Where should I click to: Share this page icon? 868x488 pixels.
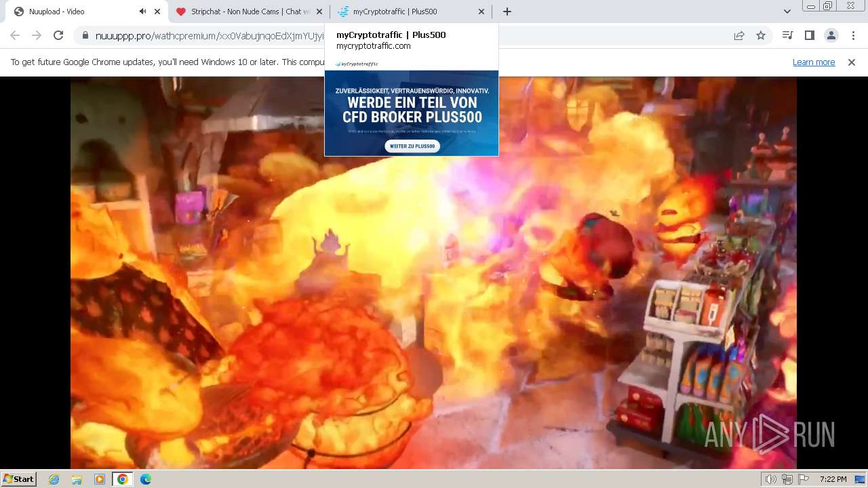[x=739, y=36]
